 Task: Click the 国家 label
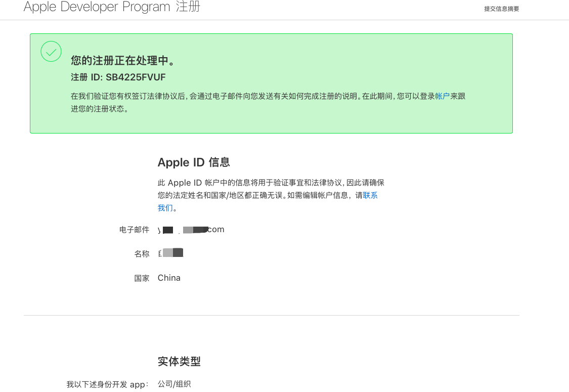point(142,278)
